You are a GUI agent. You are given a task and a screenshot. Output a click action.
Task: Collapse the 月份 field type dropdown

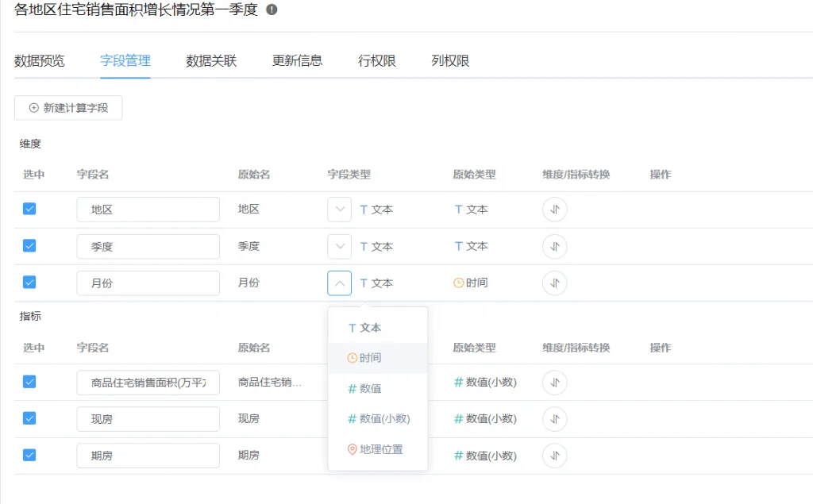point(340,283)
